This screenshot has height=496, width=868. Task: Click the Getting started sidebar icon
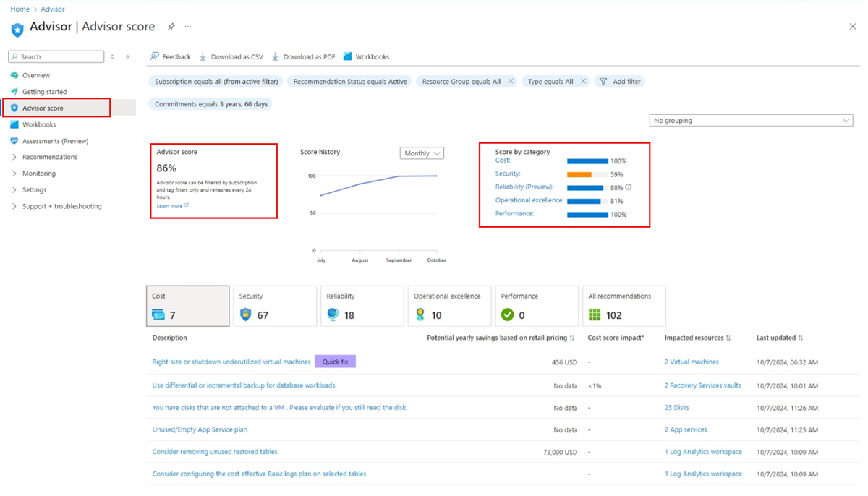point(15,91)
